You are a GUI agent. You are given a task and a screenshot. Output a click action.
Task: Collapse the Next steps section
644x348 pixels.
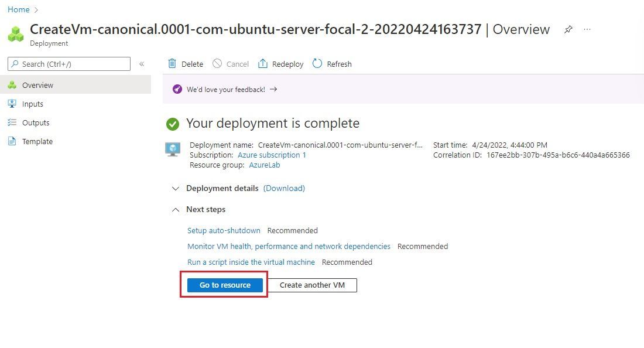pyautogui.click(x=176, y=210)
